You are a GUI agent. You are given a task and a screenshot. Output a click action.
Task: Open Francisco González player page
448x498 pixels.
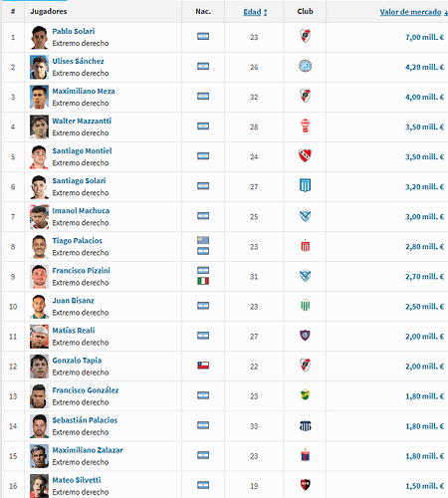[86, 390]
